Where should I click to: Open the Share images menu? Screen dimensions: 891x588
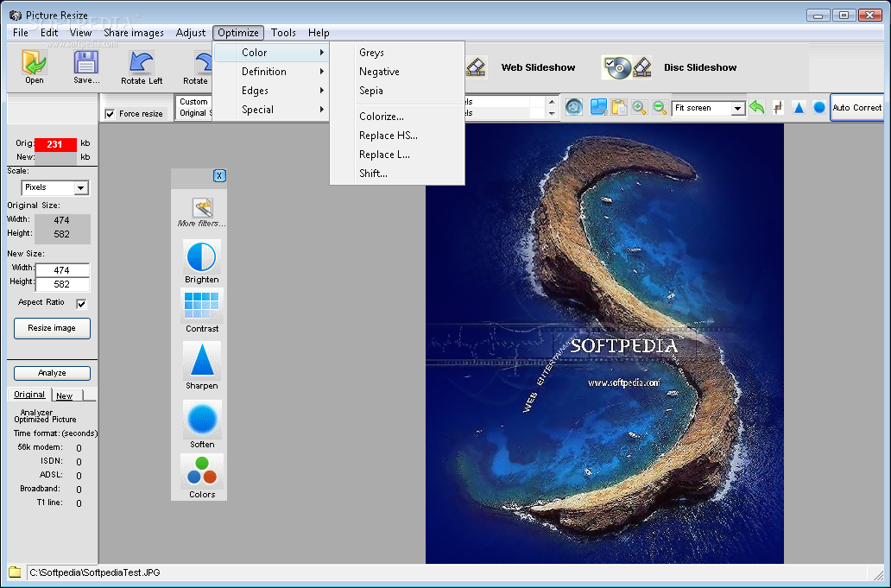pos(134,33)
